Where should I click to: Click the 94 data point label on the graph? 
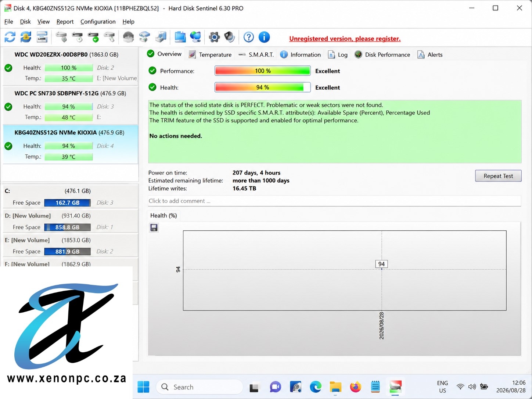click(381, 264)
